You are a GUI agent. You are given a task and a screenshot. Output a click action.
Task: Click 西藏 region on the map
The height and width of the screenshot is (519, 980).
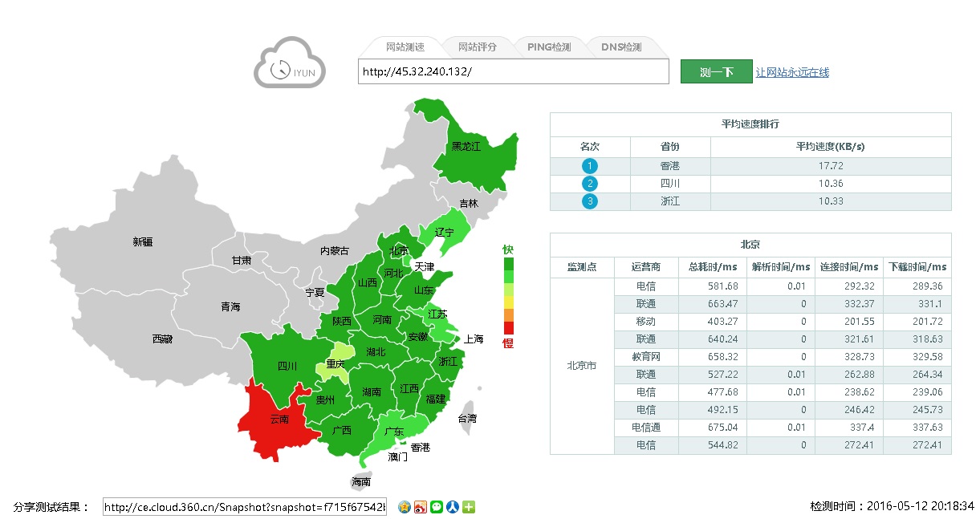161,339
